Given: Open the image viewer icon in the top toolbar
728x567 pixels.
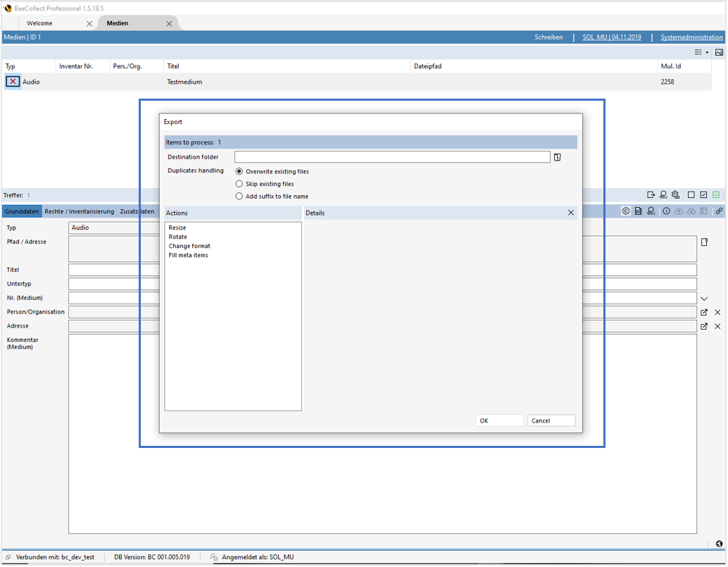Looking at the screenshot, I should [719, 52].
